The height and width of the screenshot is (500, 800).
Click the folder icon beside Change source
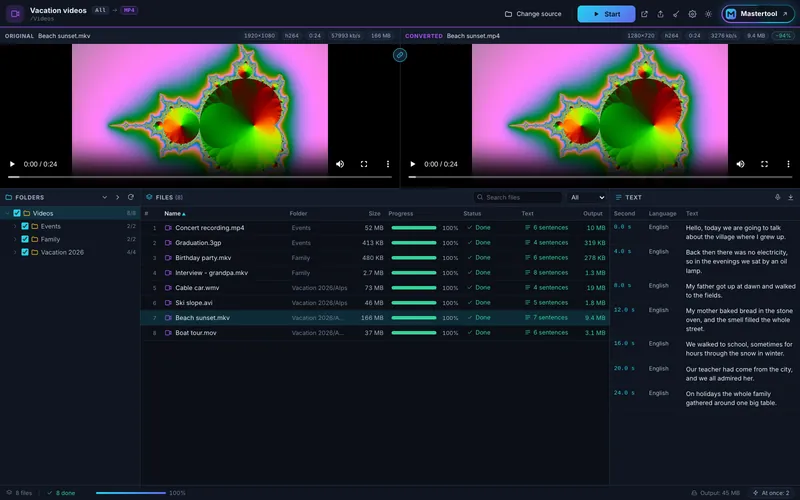click(x=508, y=14)
